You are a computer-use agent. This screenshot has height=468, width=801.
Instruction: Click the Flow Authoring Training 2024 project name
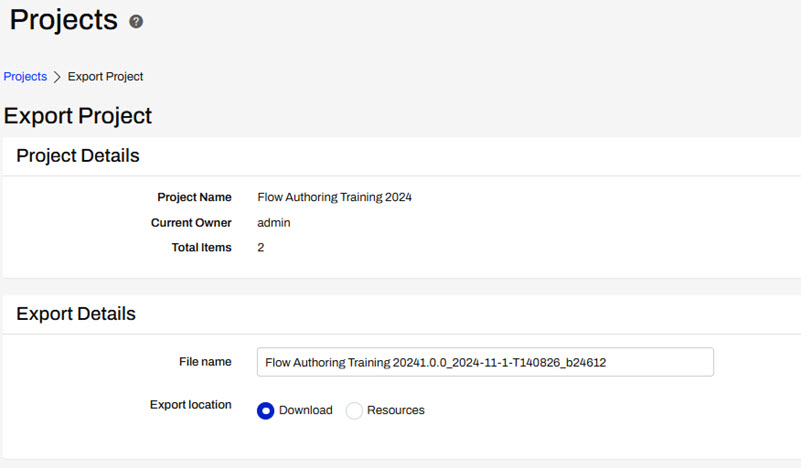pyautogui.click(x=334, y=197)
